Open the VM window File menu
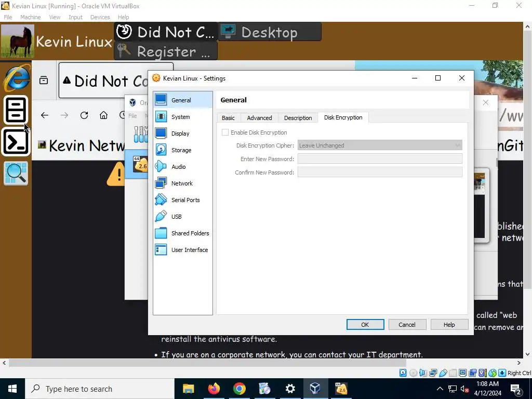The height and width of the screenshot is (399, 532). (8, 17)
